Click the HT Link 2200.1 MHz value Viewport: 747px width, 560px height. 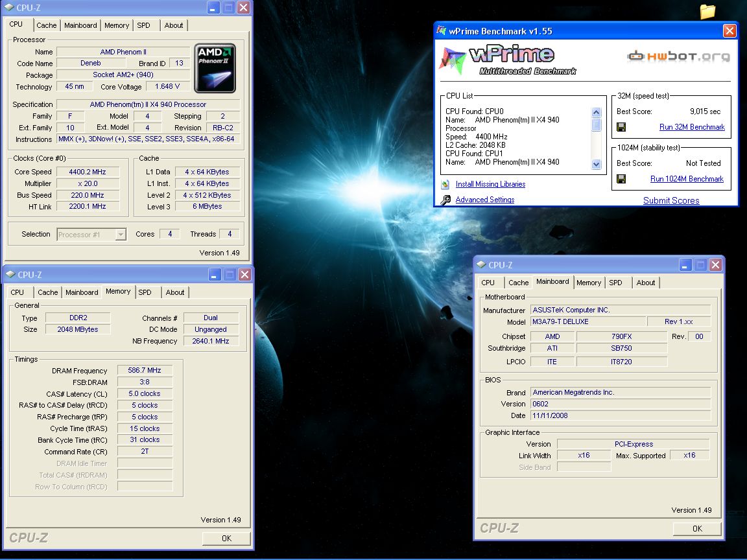[x=88, y=207]
